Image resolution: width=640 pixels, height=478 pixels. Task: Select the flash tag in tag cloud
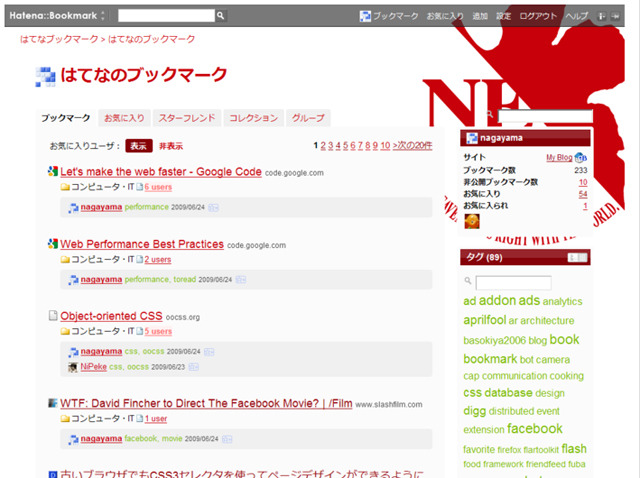pos(574,449)
